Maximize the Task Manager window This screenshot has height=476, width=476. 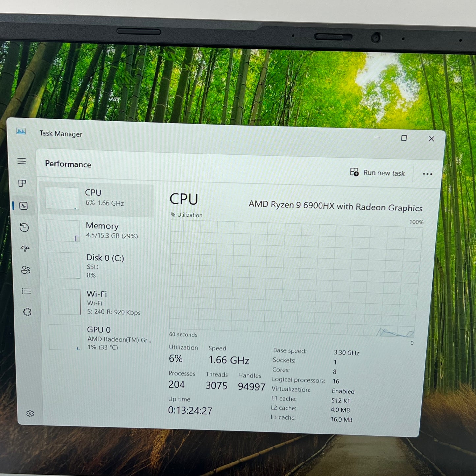pyautogui.click(x=404, y=138)
